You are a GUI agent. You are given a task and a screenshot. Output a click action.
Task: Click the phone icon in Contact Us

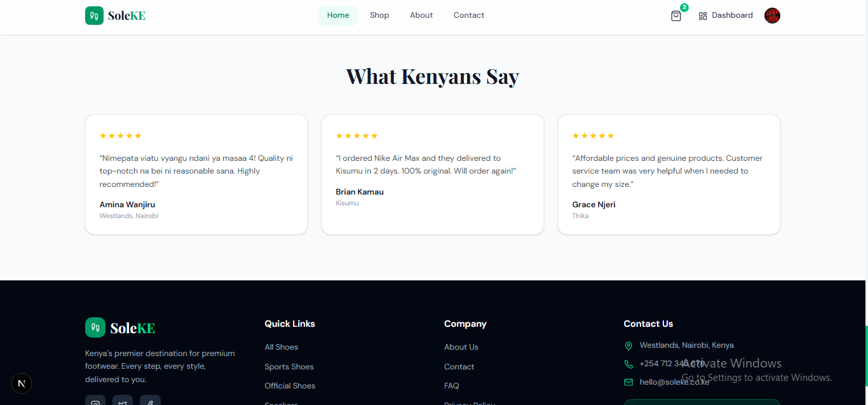[x=628, y=364]
